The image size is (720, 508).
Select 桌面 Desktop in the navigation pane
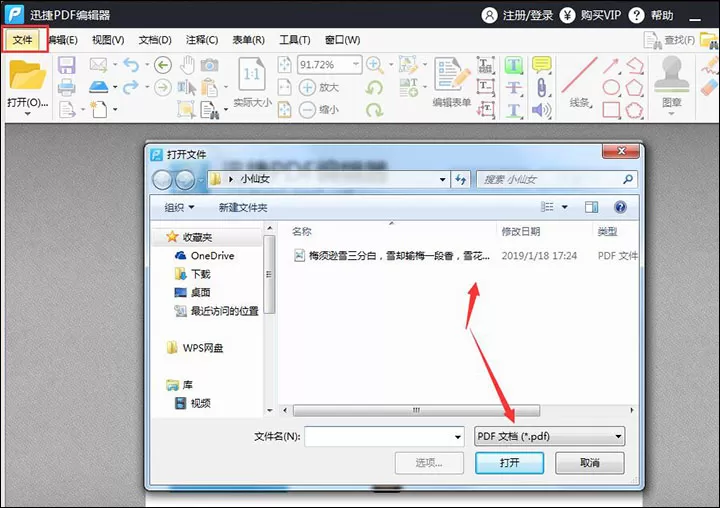(193, 293)
